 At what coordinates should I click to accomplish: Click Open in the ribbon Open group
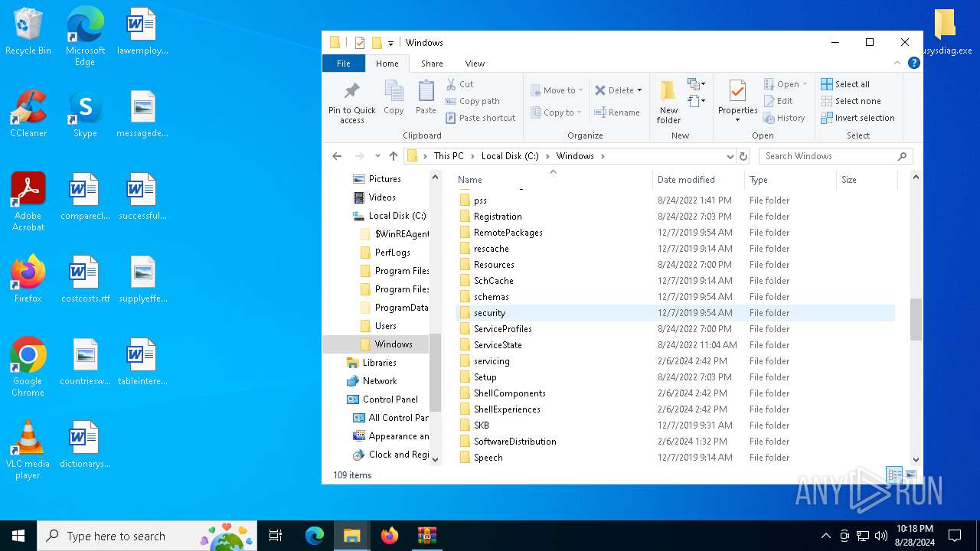[786, 84]
